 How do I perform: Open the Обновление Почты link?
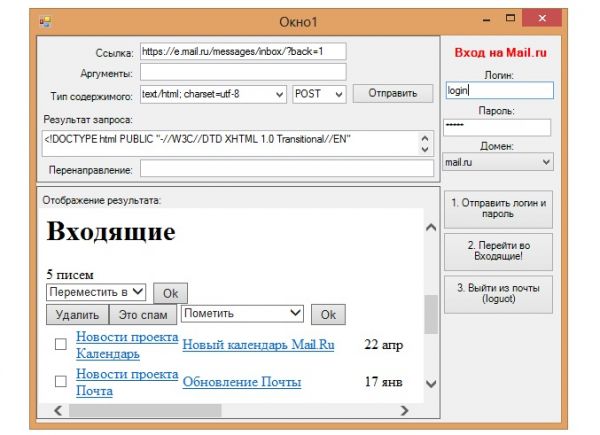point(241,382)
